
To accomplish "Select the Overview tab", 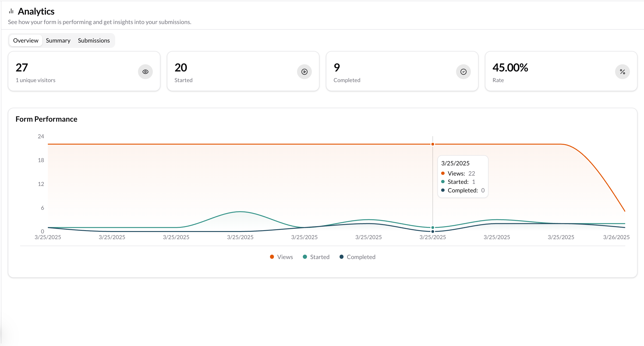I will 25,40.
